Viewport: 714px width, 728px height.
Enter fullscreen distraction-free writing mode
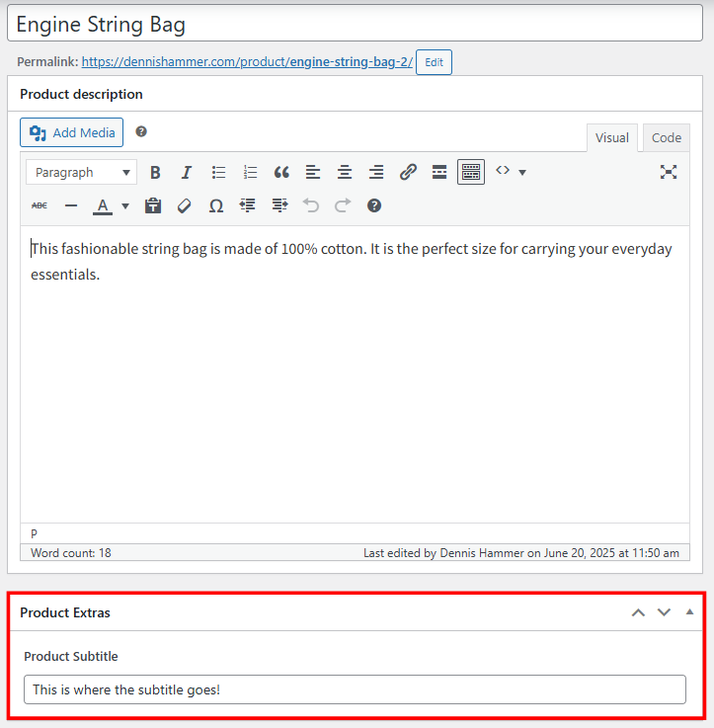(x=669, y=172)
